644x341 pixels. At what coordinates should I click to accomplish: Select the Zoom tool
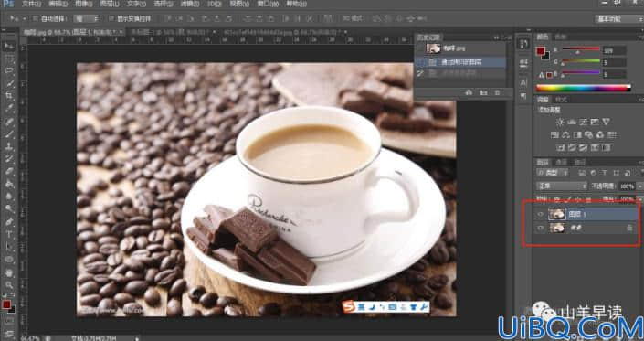coord(8,284)
